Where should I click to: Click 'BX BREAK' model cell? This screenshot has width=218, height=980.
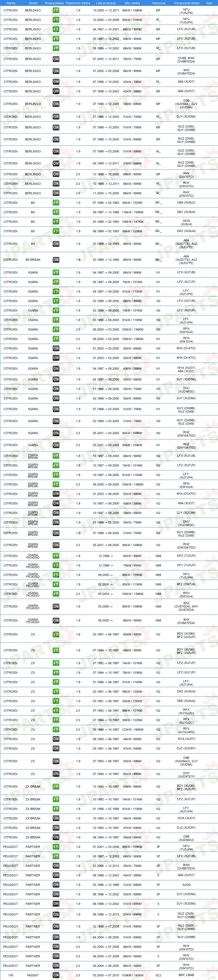pos(33,260)
